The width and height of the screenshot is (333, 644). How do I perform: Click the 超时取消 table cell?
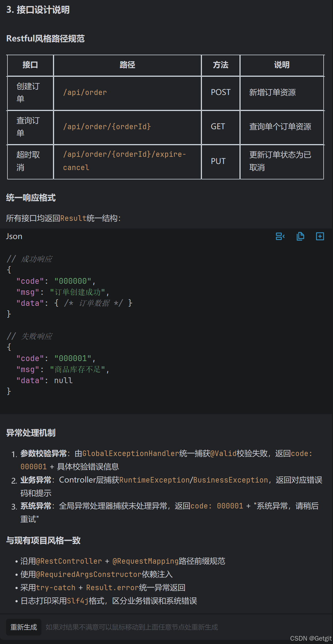pyautogui.click(x=30, y=161)
